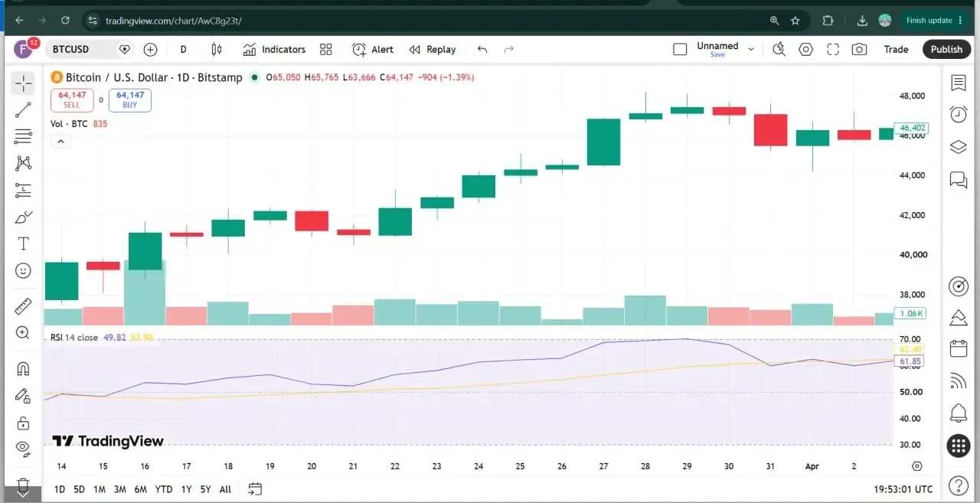Select the brush drawing tool

pos(23,217)
